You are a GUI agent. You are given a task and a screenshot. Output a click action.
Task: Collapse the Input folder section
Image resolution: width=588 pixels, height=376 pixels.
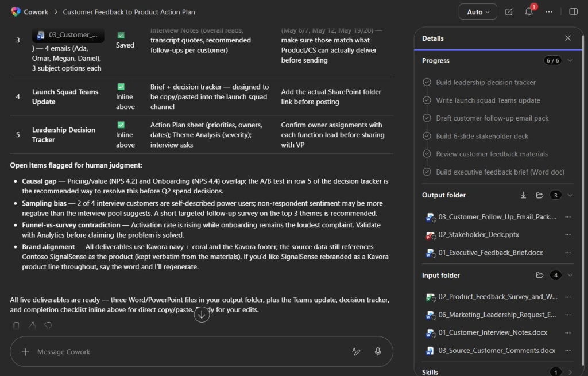point(570,275)
